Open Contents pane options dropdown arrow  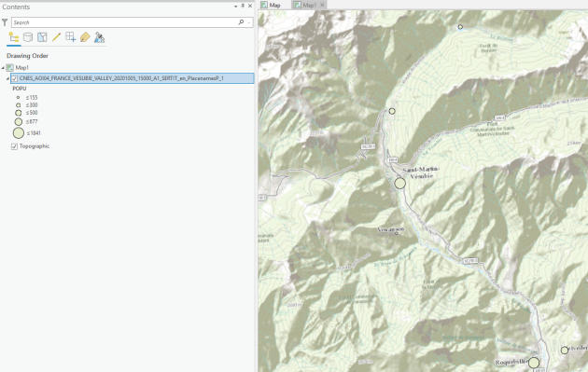pyautogui.click(x=235, y=7)
